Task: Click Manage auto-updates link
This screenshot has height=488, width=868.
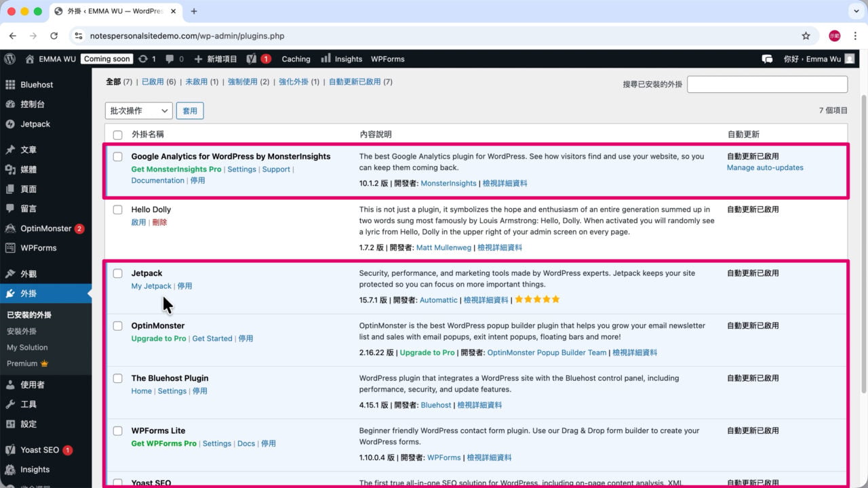Action: pyautogui.click(x=765, y=168)
